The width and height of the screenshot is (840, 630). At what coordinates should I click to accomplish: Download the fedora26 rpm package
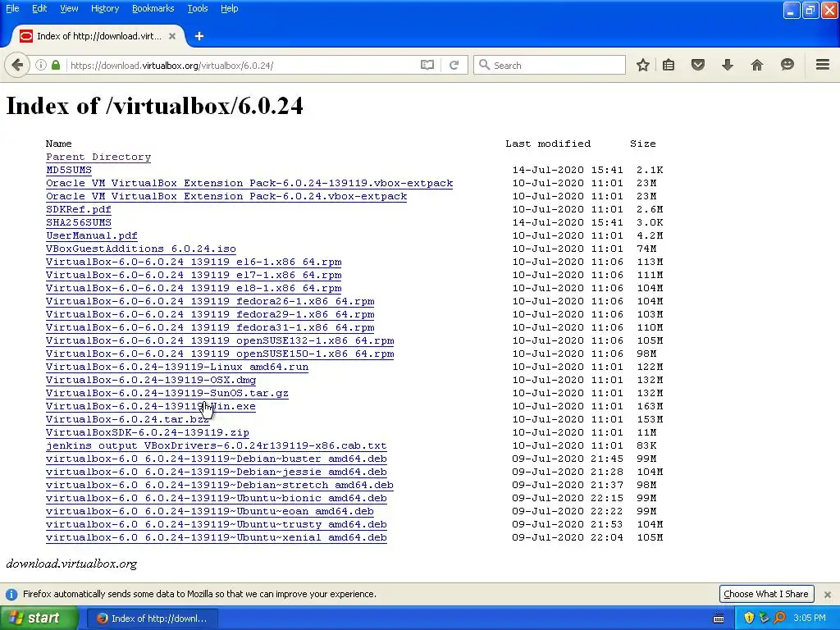[x=210, y=301]
